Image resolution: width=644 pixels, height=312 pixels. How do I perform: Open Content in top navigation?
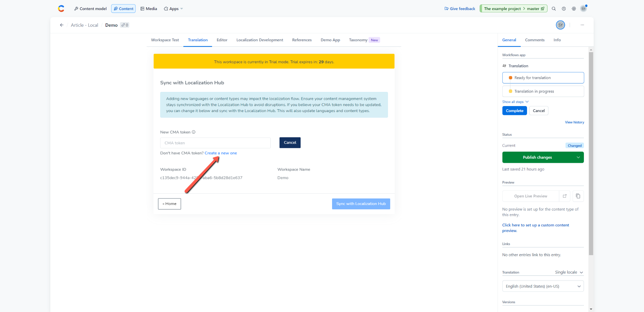click(x=124, y=9)
